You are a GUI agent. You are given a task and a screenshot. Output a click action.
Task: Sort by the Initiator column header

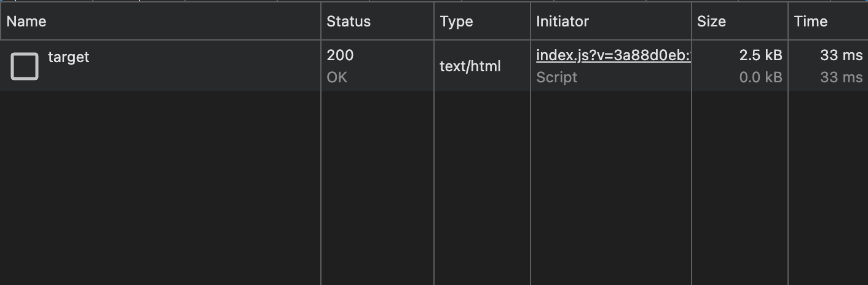tap(562, 21)
